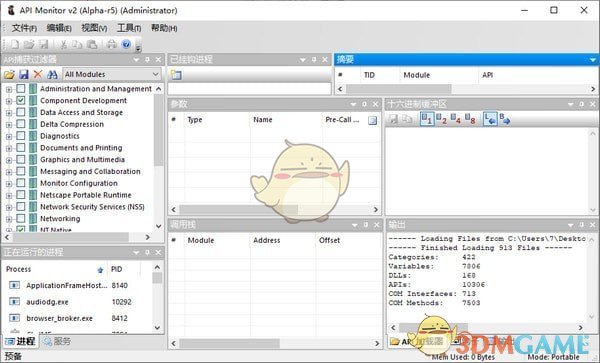The height and width of the screenshot is (363, 600).
Task: Select little-endian byte order icon
Action: click(x=490, y=119)
